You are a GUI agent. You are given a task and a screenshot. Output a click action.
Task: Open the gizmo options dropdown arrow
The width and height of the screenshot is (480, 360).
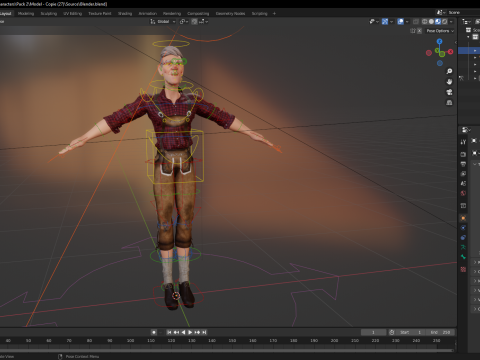tap(391, 22)
